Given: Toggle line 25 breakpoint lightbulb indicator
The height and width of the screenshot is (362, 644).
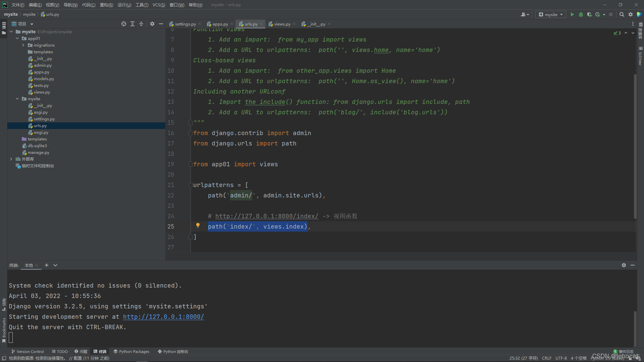Looking at the screenshot, I should coord(198,226).
